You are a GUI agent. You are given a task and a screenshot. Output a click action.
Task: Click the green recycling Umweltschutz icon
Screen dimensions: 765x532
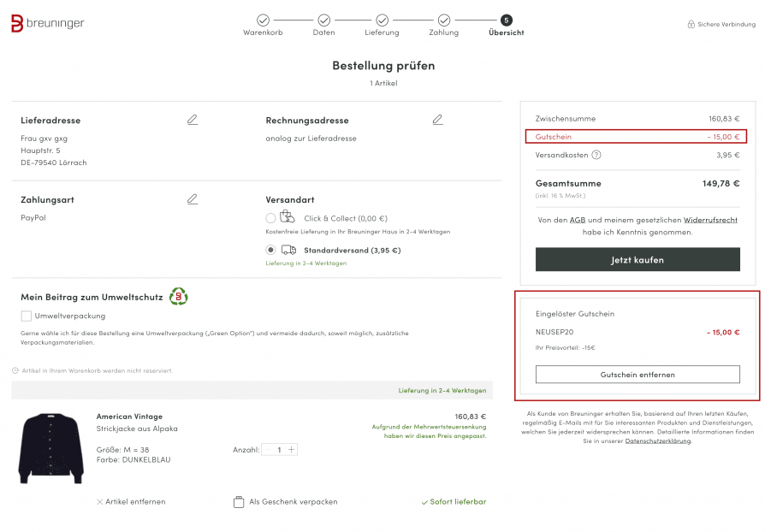(x=179, y=297)
